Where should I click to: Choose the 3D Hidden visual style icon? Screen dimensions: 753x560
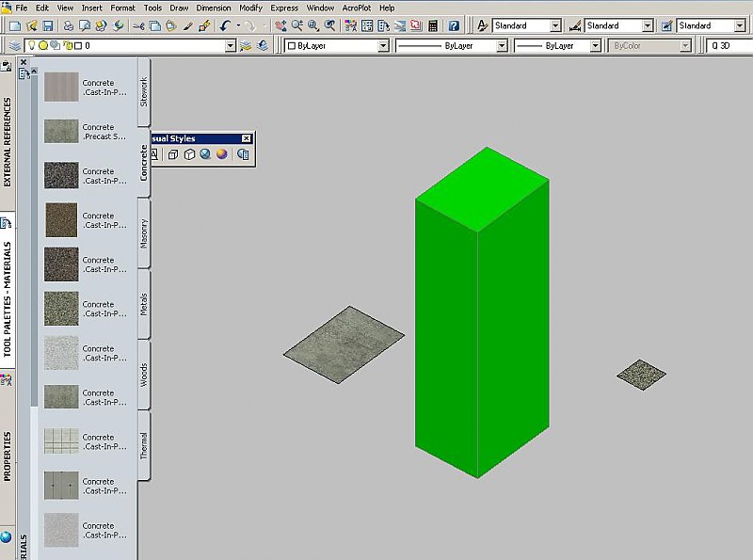[x=189, y=154]
